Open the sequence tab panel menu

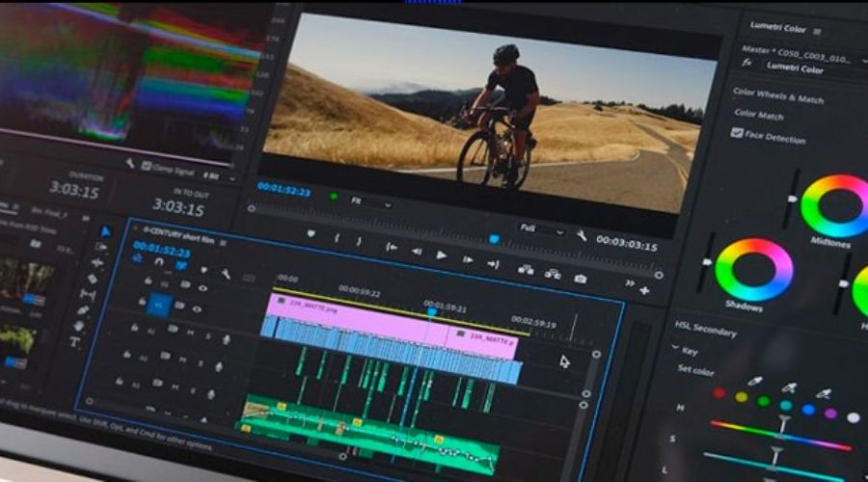pos(223,243)
